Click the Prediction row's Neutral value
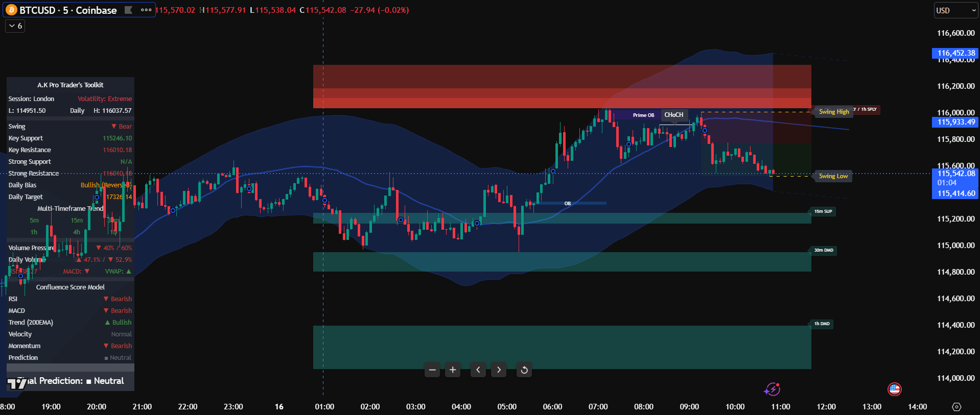The width and height of the screenshot is (980, 415). click(x=118, y=358)
